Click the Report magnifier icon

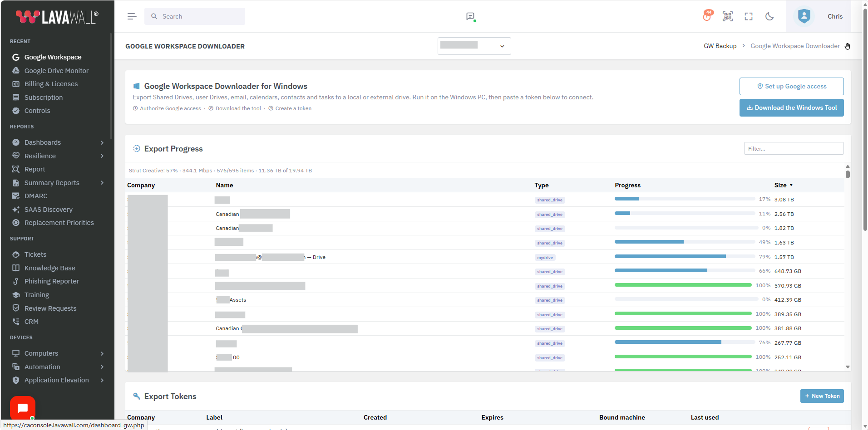(x=16, y=169)
